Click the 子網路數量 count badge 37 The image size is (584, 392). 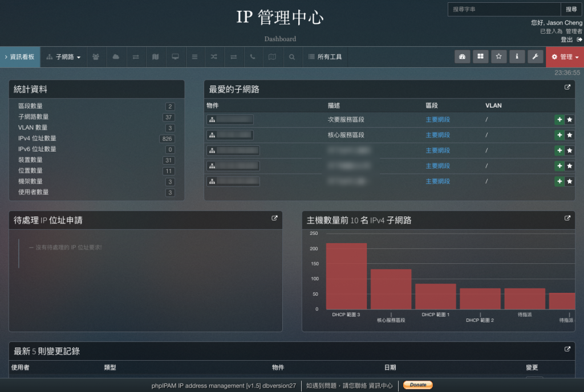click(x=168, y=117)
